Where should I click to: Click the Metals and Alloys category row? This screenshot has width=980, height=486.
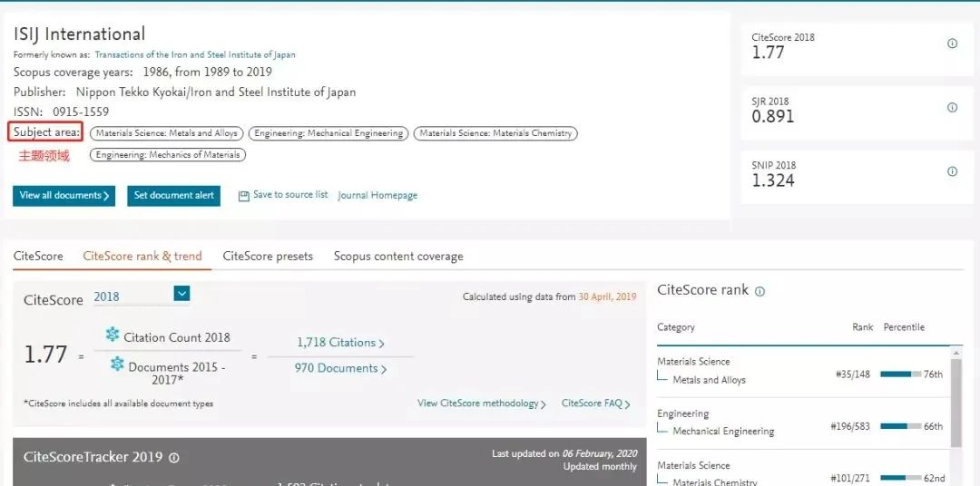(x=802, y=371)
